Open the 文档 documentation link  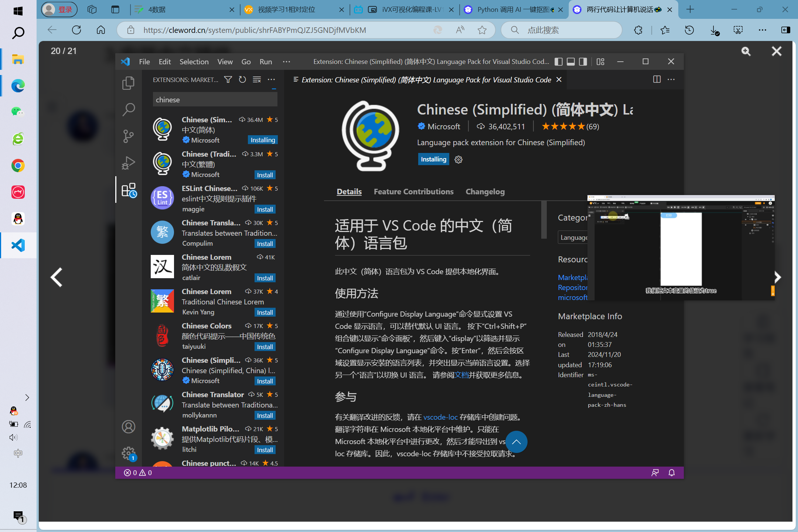click(x=461, y=375)
